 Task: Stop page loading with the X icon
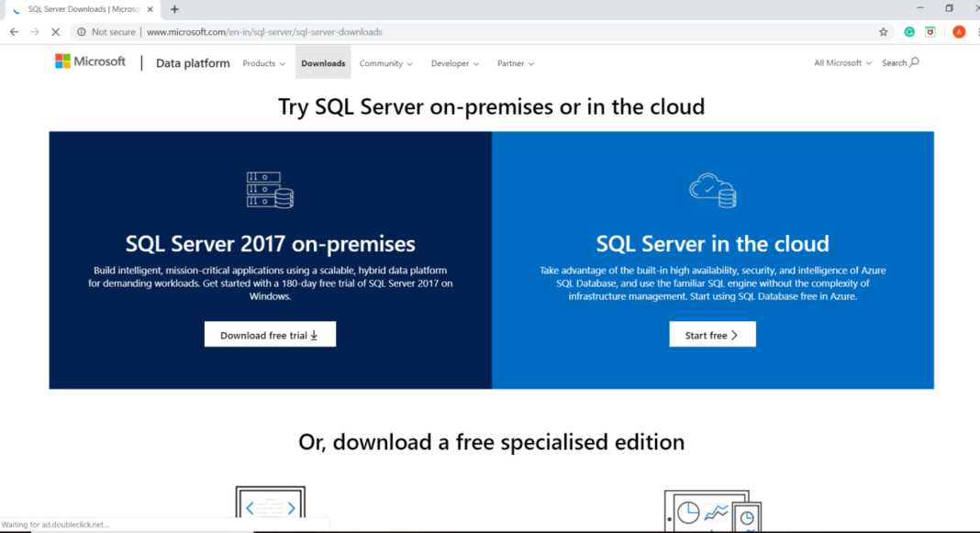(55, 31)
